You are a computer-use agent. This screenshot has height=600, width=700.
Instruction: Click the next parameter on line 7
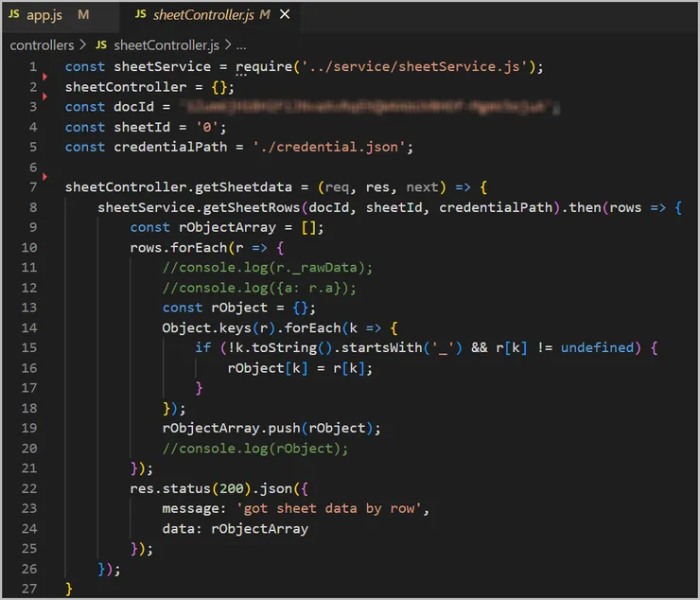point(422,187)
